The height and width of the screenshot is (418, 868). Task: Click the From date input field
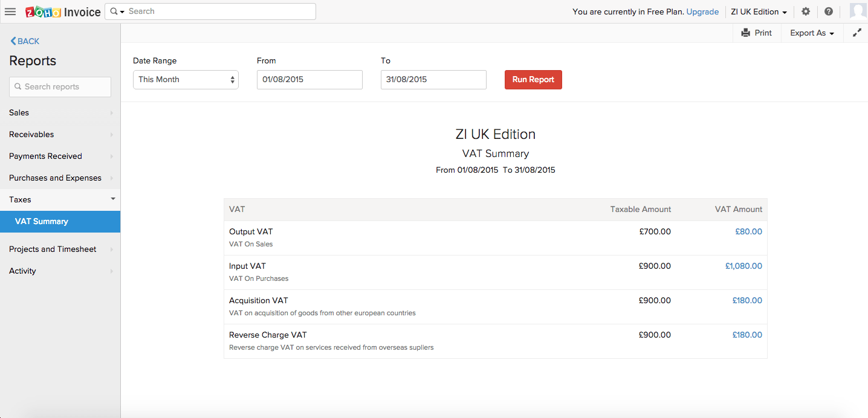click(x=309, y=80)
